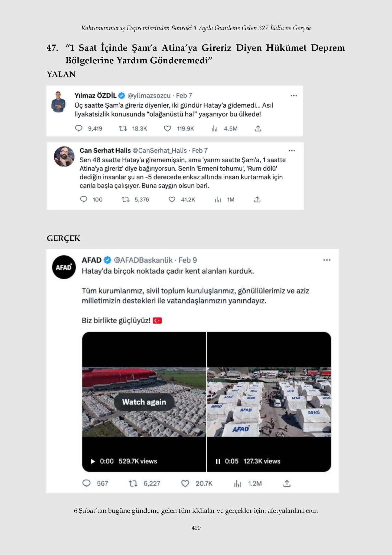Click retweet icon on Yılmaz ÖZDİL tweet
This screenshot has width=392, height=555.
pos(123,128)
